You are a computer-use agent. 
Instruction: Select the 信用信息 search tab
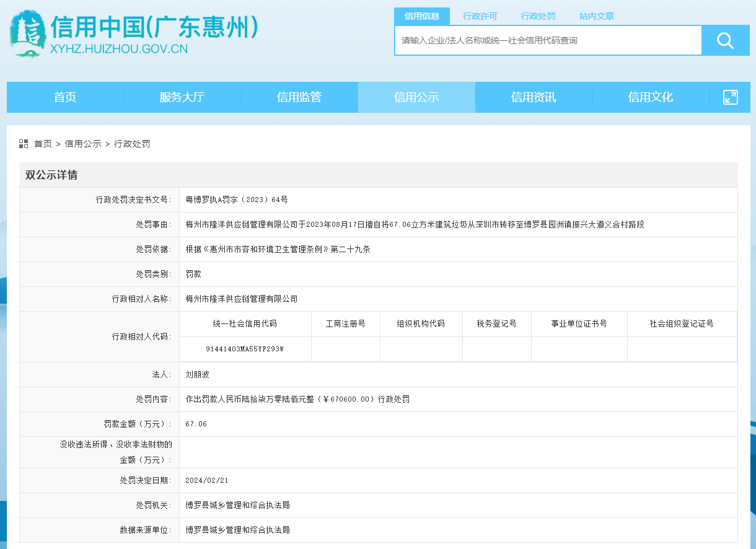(x=422, y=16)
